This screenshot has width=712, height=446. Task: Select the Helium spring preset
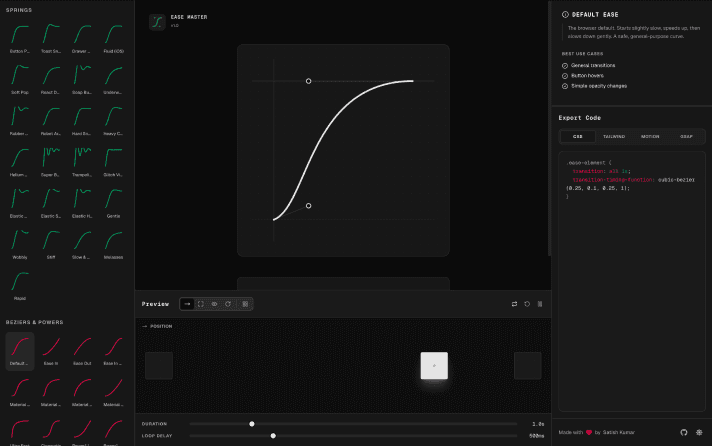coord(20,162)
